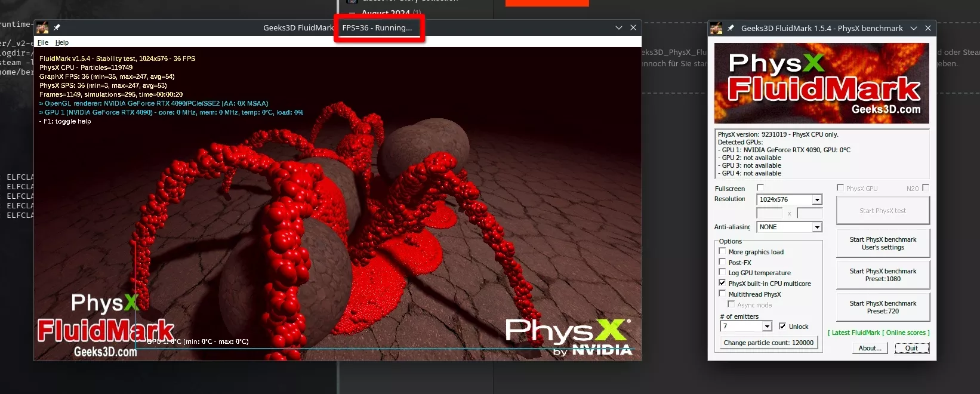
Task: Enable More graphics load option
Action: click(x=722, y=251)
